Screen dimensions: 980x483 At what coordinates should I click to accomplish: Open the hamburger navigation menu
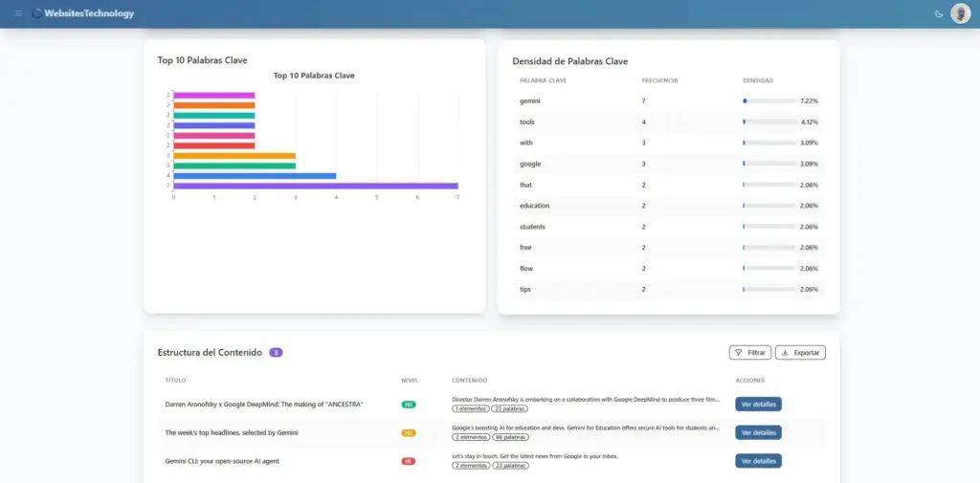tap(18, 13)
